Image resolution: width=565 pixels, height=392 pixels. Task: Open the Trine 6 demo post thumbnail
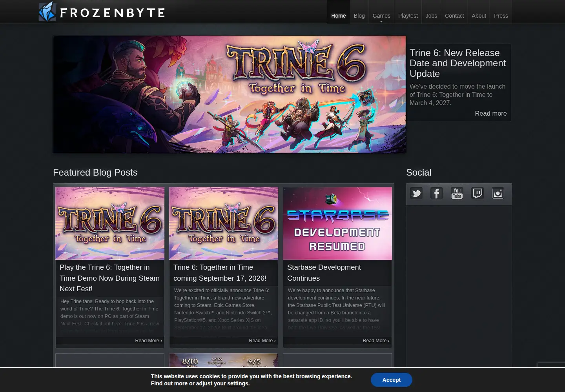[x=110, y=223]
